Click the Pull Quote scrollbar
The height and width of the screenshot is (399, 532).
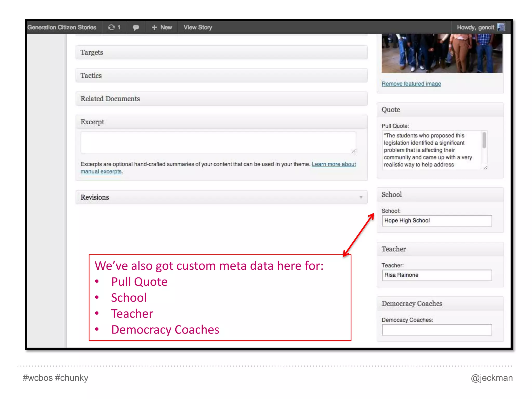tap(484, 140)
